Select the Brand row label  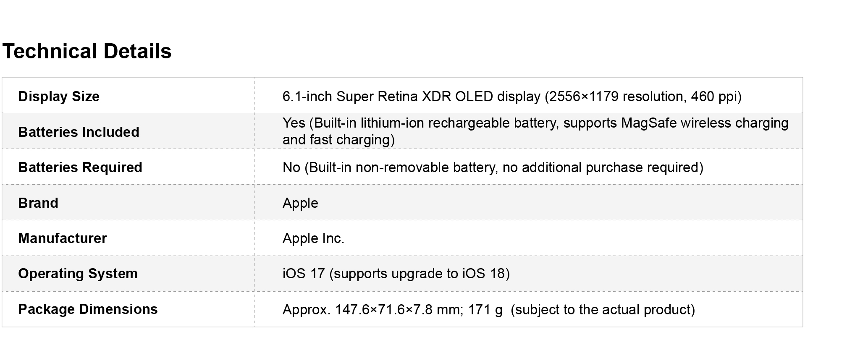click(38, 203)
